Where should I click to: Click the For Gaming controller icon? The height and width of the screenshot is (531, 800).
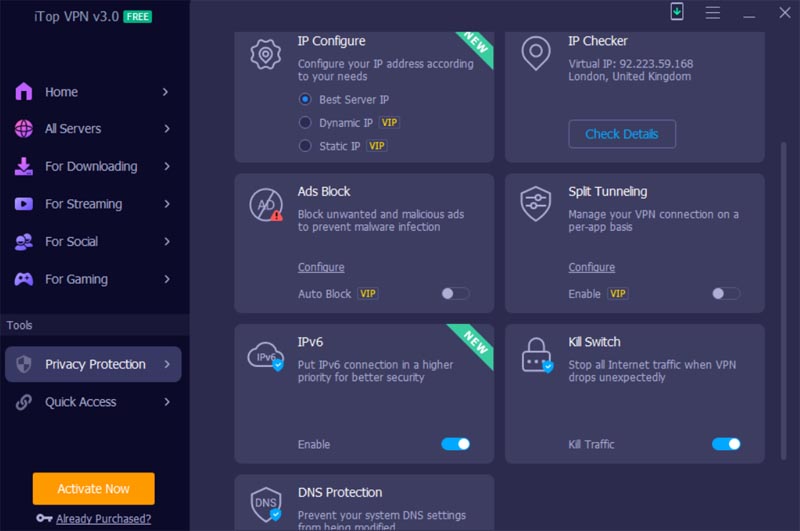[23, 279]
